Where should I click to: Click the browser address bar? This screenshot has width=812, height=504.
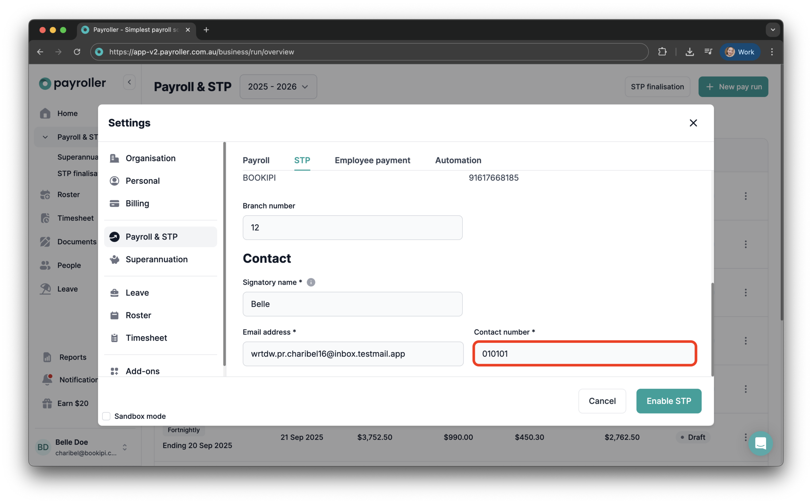[369, 52]
